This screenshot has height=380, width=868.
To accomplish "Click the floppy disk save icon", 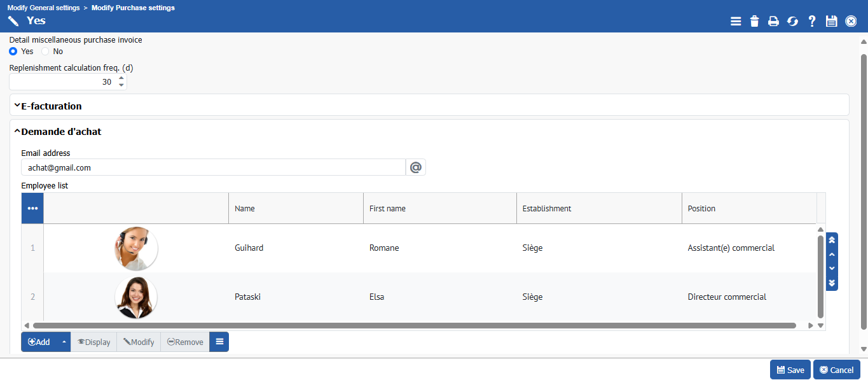I will point(831,22).
